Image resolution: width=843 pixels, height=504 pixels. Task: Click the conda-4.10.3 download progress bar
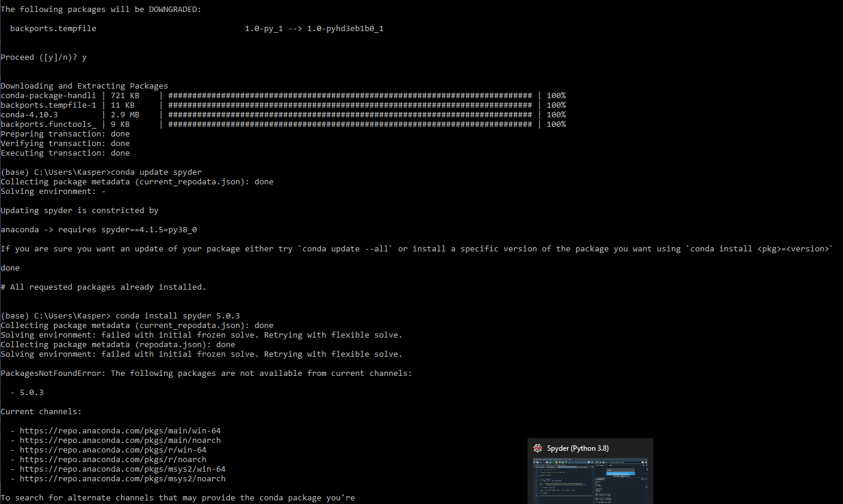point(350,115)
